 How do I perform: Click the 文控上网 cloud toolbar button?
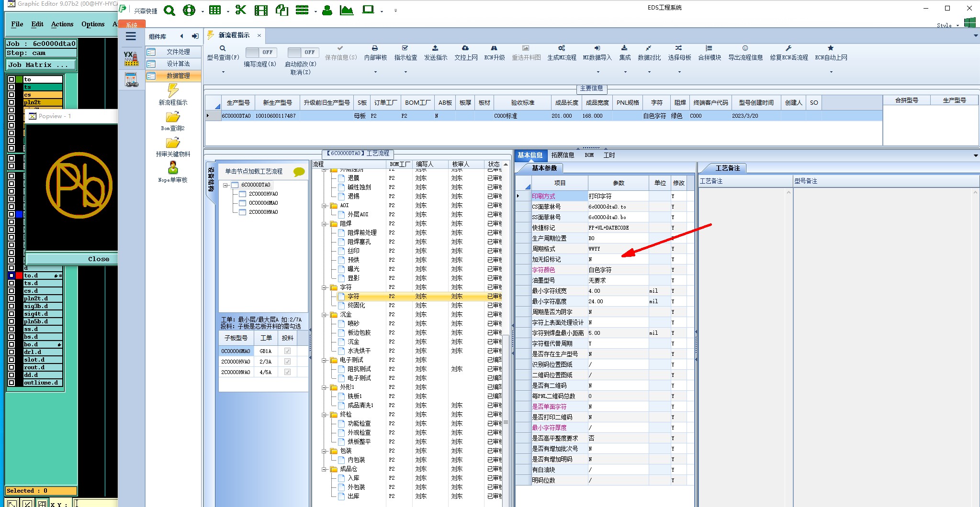pos(466,53)
